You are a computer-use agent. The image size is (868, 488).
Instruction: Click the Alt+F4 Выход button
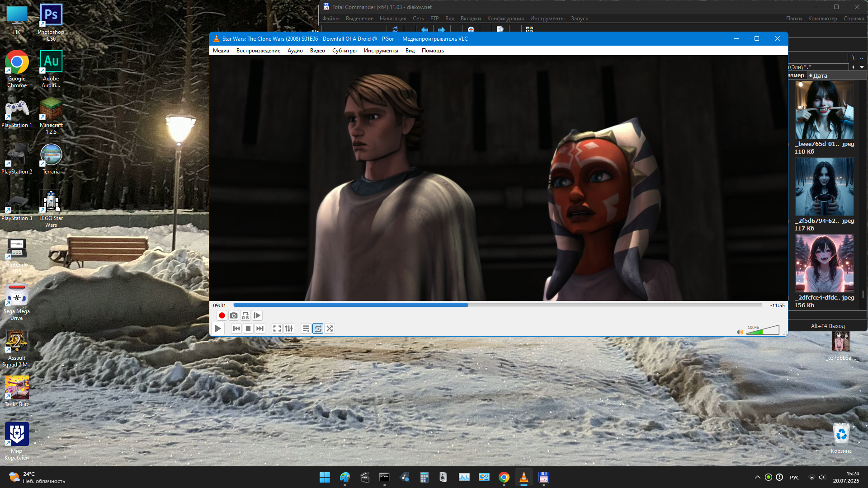[x=827, y=326]
